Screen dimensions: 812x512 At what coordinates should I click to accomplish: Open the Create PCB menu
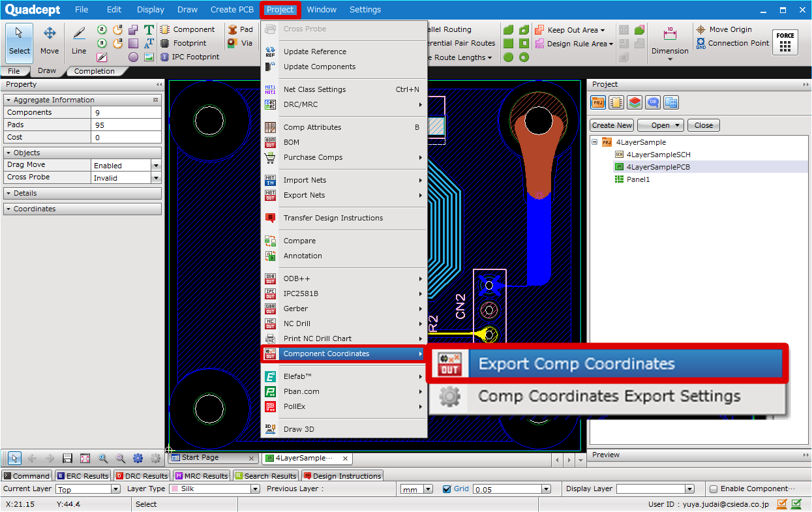tap(232, 9)
